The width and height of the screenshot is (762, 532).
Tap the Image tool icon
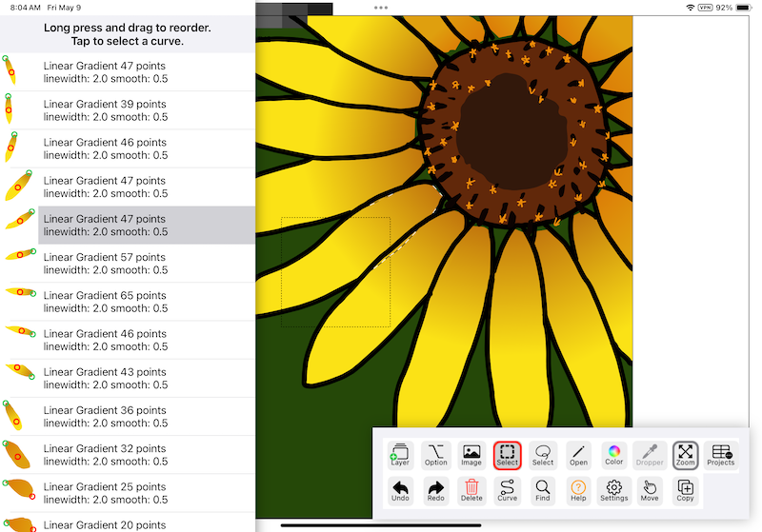click(x=471, y=455)
